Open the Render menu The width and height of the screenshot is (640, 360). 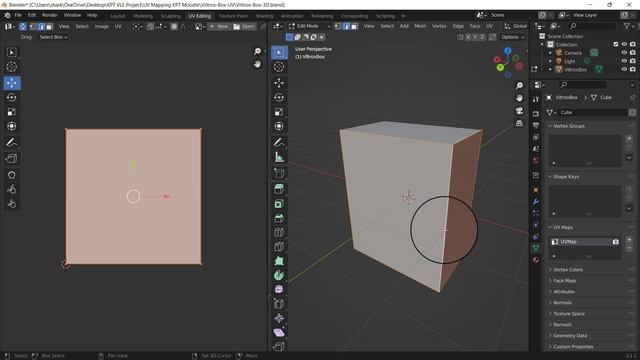(50, 15)
